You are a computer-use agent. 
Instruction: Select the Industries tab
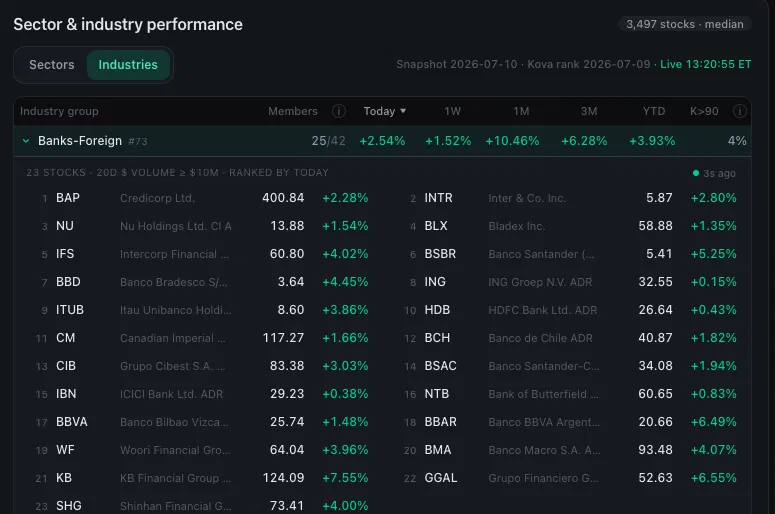tap(128, 65)
